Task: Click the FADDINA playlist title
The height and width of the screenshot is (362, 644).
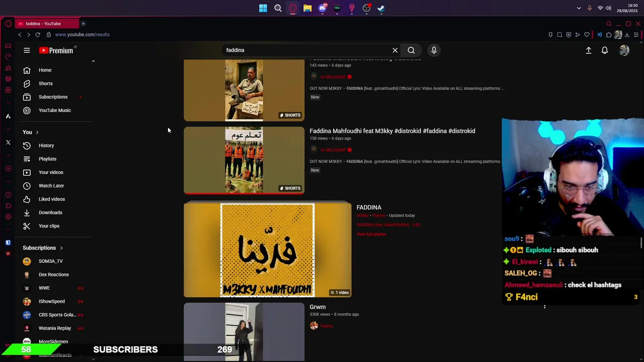Action: (x=369, y=207)
